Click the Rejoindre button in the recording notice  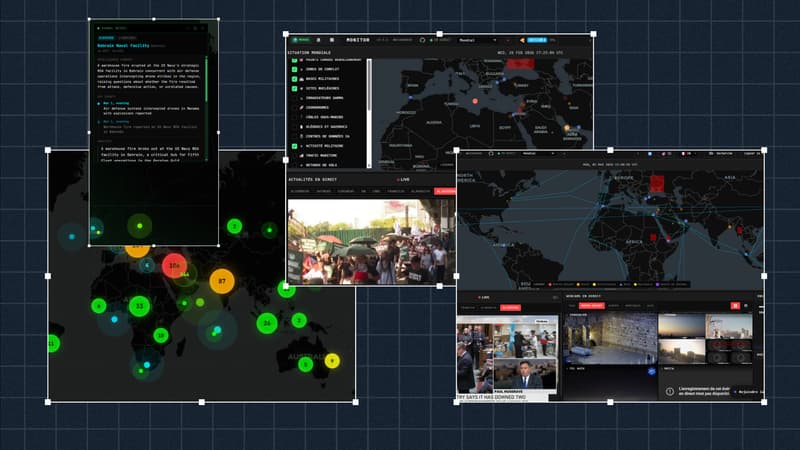[x=748, y=392]
